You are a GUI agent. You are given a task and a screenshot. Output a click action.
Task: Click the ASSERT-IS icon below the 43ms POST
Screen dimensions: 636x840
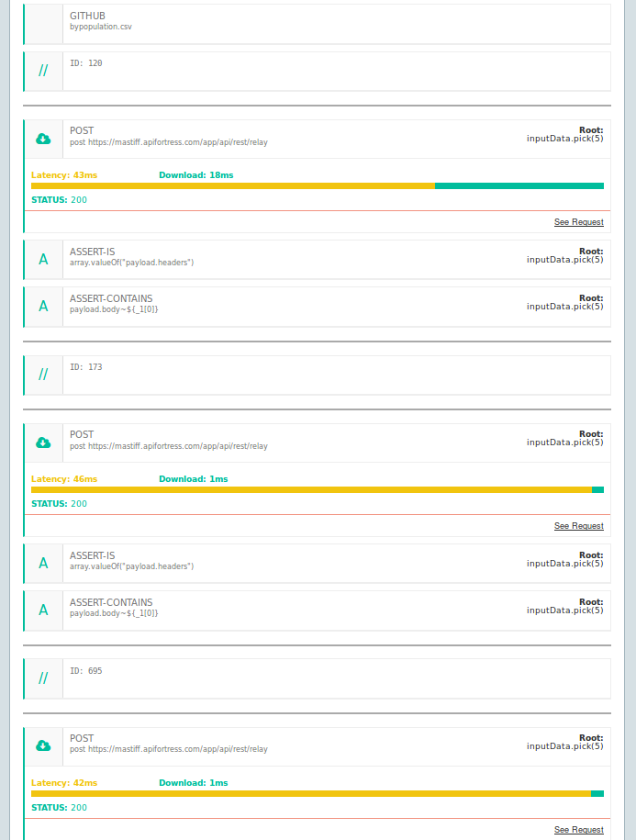(43, 260)
